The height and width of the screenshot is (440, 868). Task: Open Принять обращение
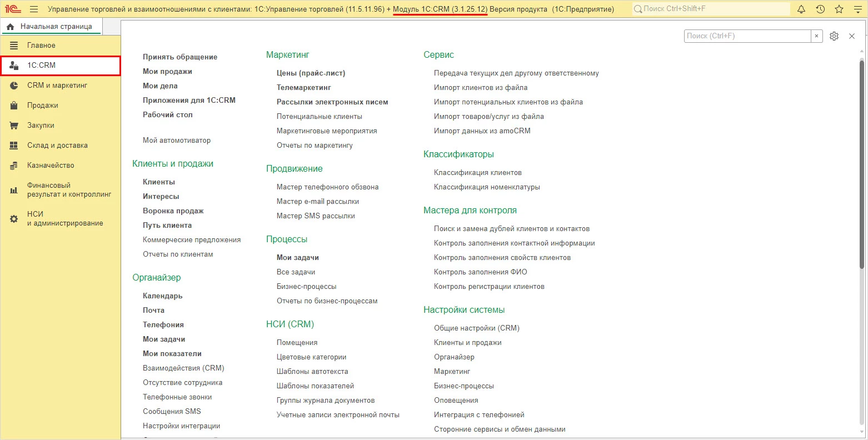180,57
